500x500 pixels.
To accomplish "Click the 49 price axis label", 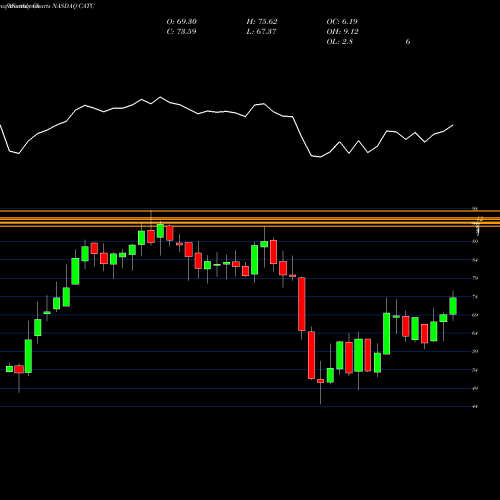I will tap(475, 388).
